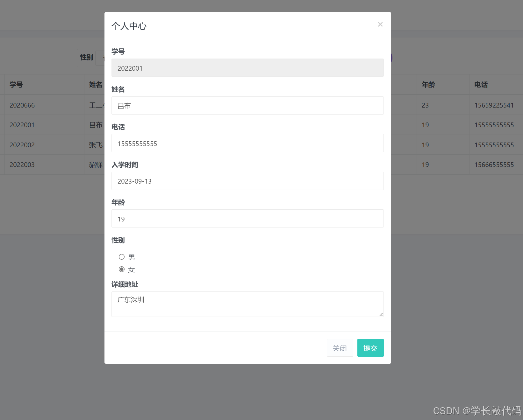The height and width of the screenshot is (420, 523).
Task: Click the 关闭 button
Action: 340,348
